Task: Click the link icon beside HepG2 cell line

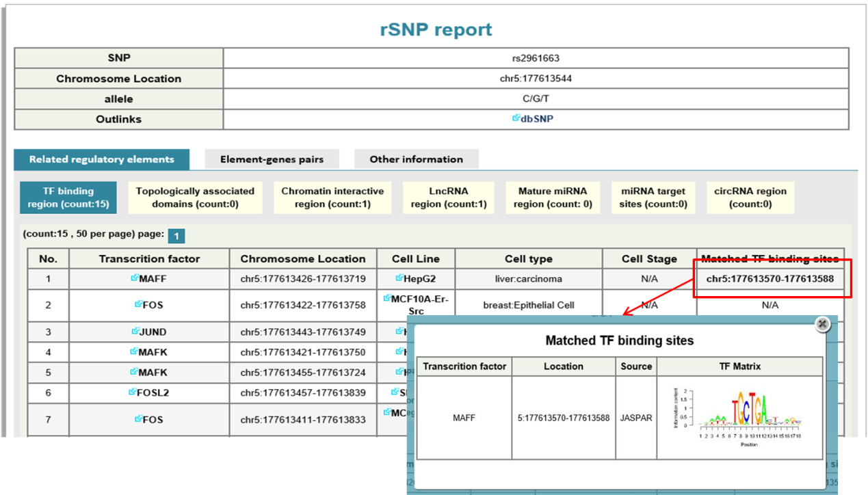Action: pos(399,278)
